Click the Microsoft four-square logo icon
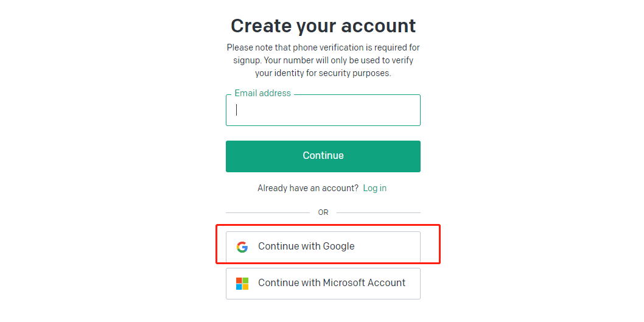Image resolution: width=644 pixels, height=322 pixels. pyautogui.click(x=242, y=284)
